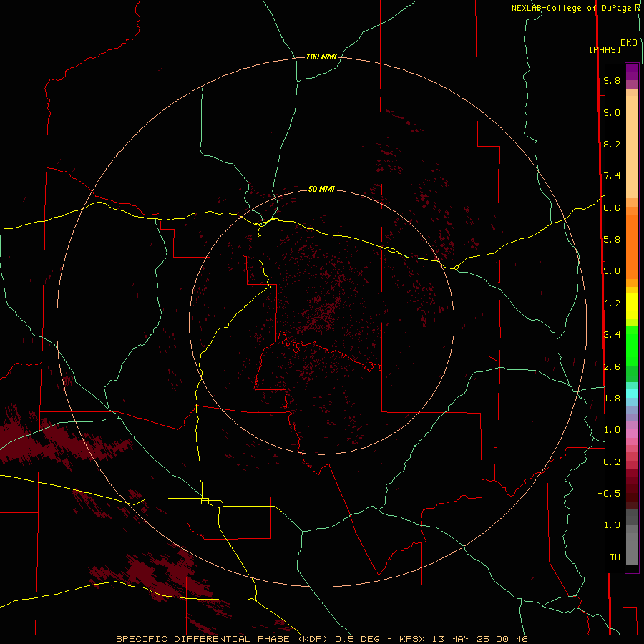Click the 7.4 legend value
The image size is (644, 644).
[612, 176]
